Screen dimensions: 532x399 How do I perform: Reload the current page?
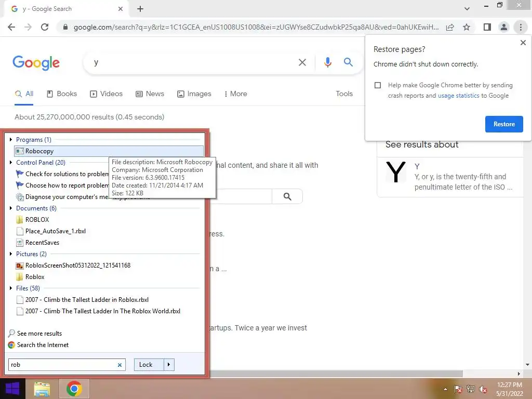pyautogui.click(x=45, y=27)
